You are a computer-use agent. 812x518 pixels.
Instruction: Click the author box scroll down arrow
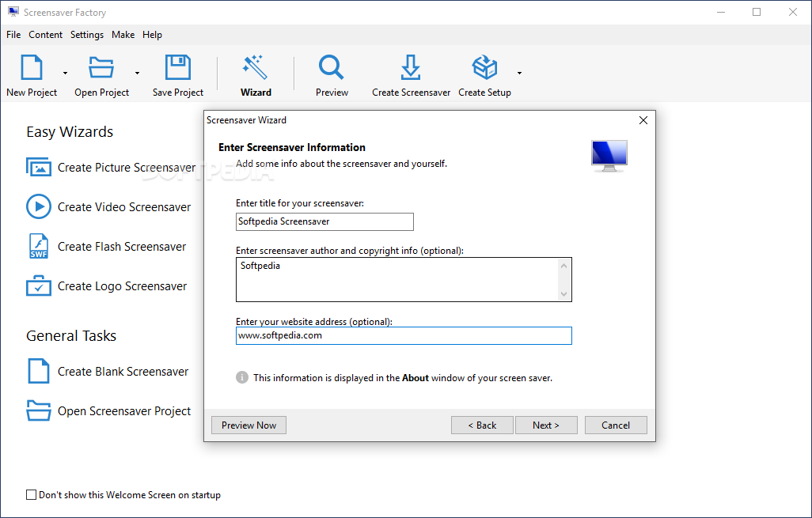564,294
